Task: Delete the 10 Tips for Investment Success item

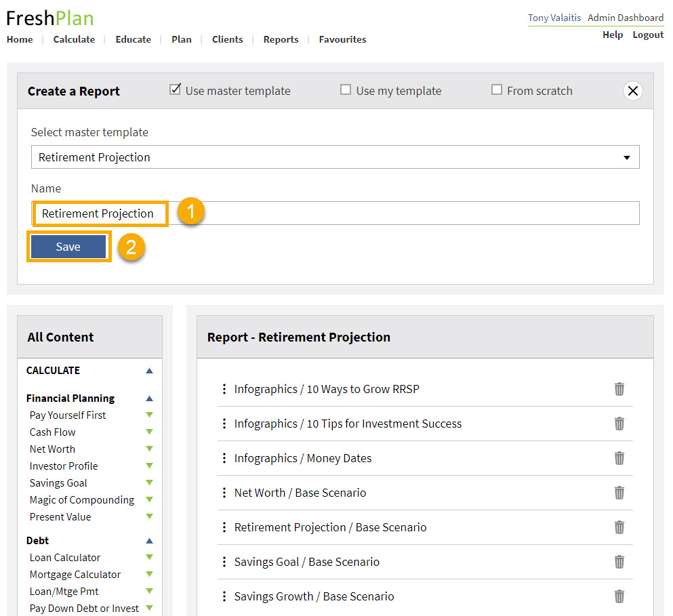Action: point(619,424)
